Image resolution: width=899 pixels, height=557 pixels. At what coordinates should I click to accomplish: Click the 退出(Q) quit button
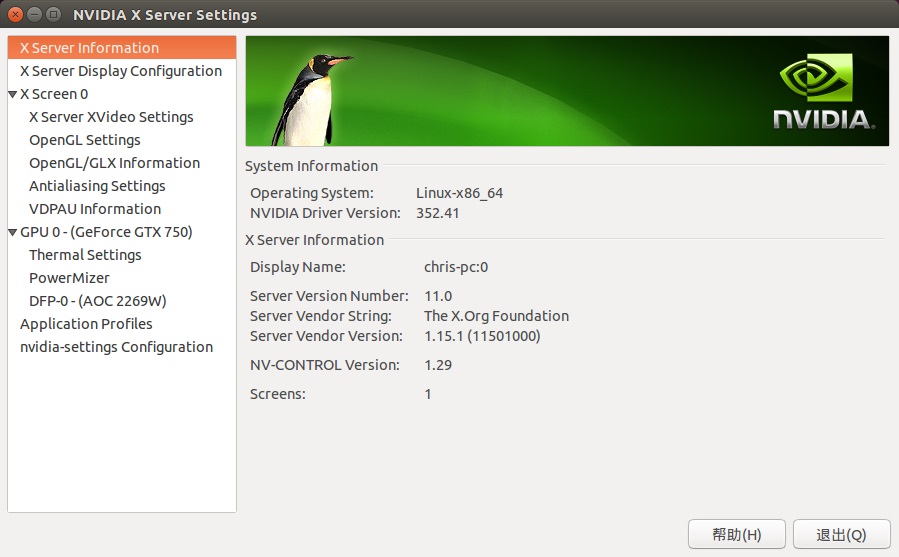point(842,534)
